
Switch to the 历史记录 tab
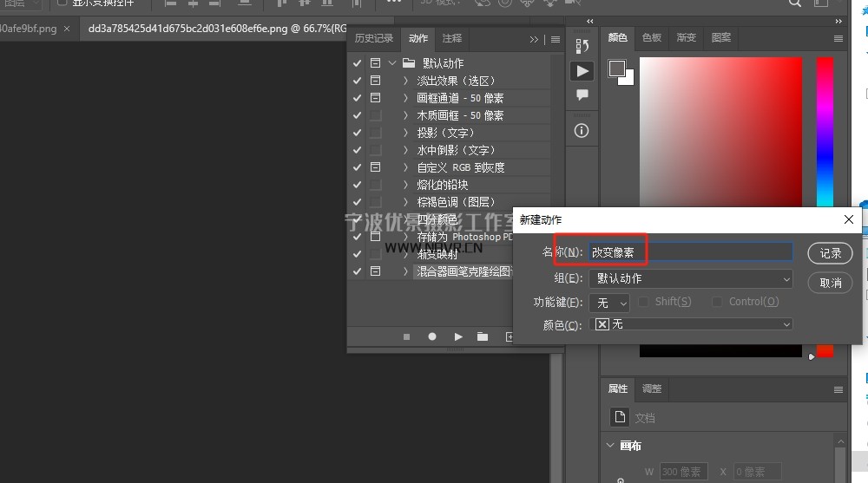pyautogui.click(x=374, y=38)
